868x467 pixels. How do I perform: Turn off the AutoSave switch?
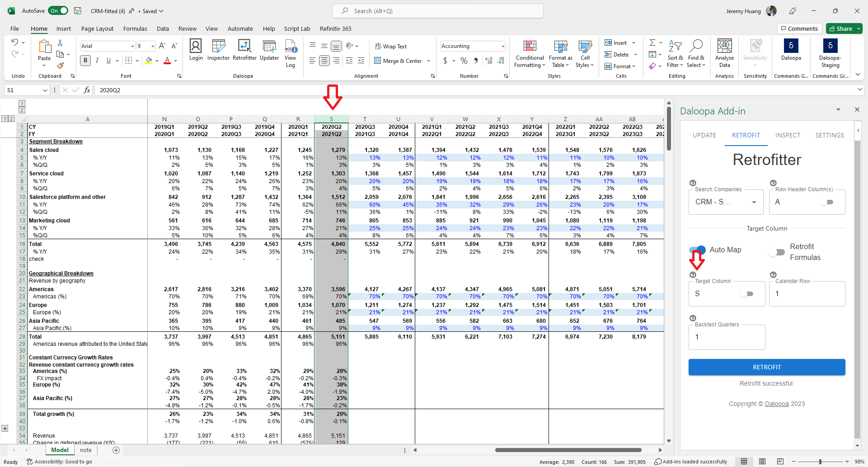[x=58, y=11]
